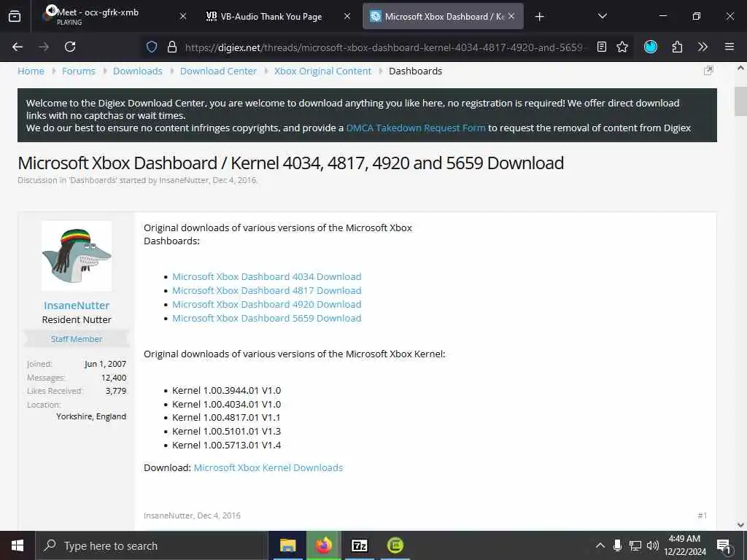The width and height of the screenshot is (747, 560).
Task: Click the forward navigation arrow
Action: 44,47
